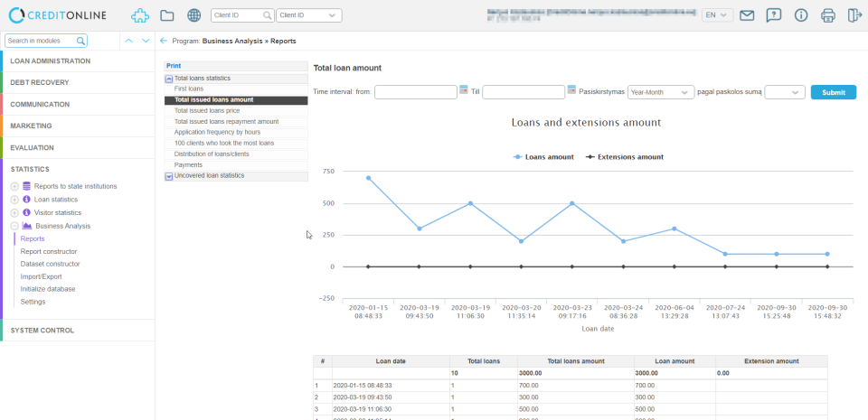This screenshot has height=420, width=868.
Task: Click the Submit button
Action: point(833,92)
